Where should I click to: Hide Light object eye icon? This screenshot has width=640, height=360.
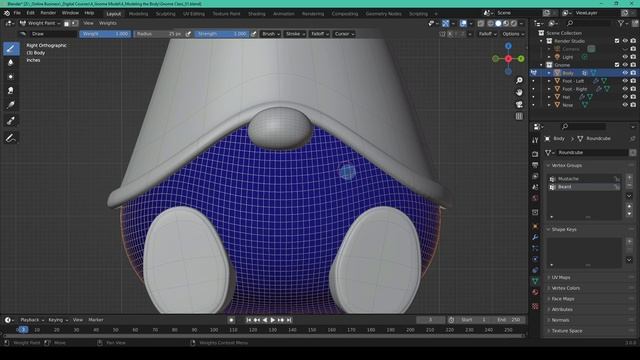pyautogui.click(x=625, y=57)
